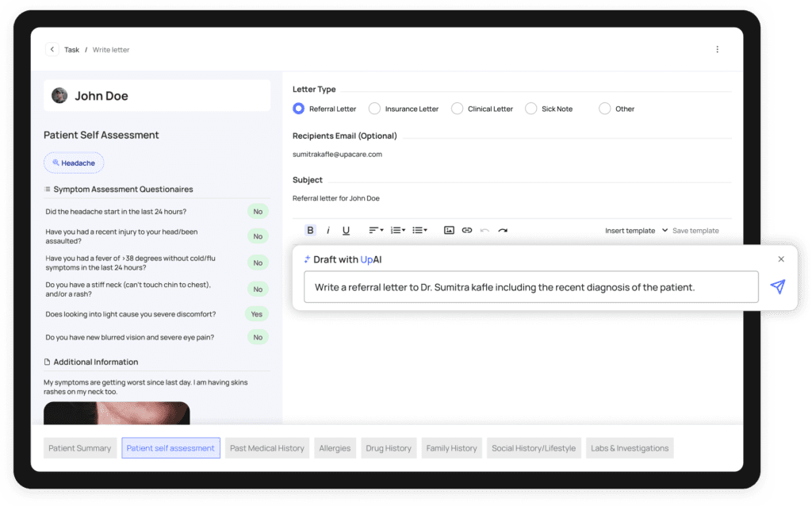Screen dimensions: 812x506
Task: Click the Yes answer for light discomfort
Action: (x=256, y=314)
